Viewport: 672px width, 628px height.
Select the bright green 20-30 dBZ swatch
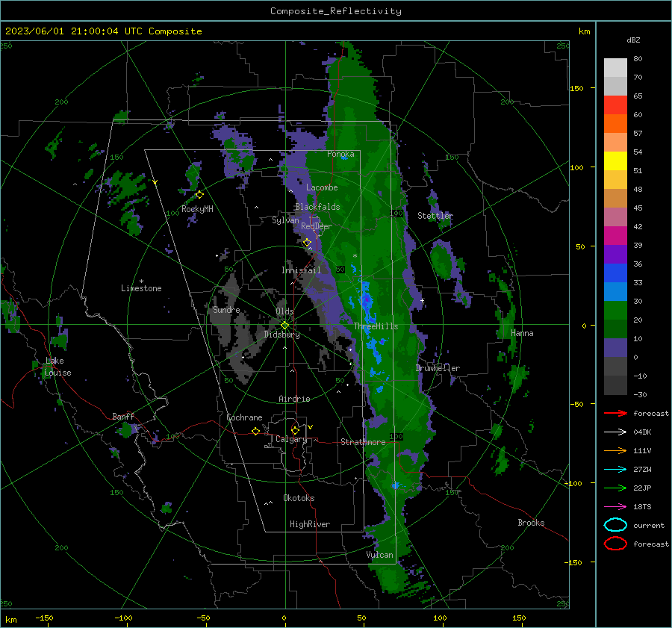pyautogui.click(x=615, y=311)
